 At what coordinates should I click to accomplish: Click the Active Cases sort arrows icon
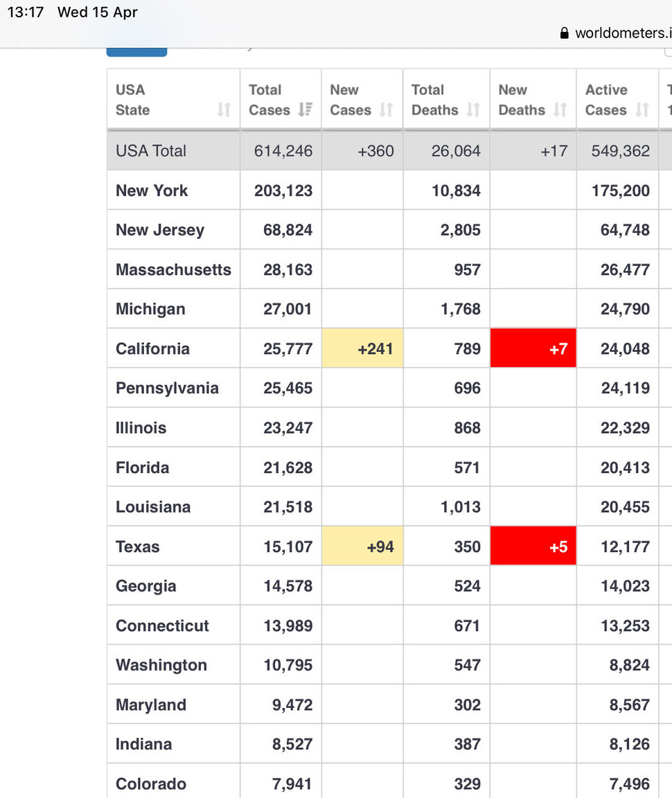click(642, 109)
